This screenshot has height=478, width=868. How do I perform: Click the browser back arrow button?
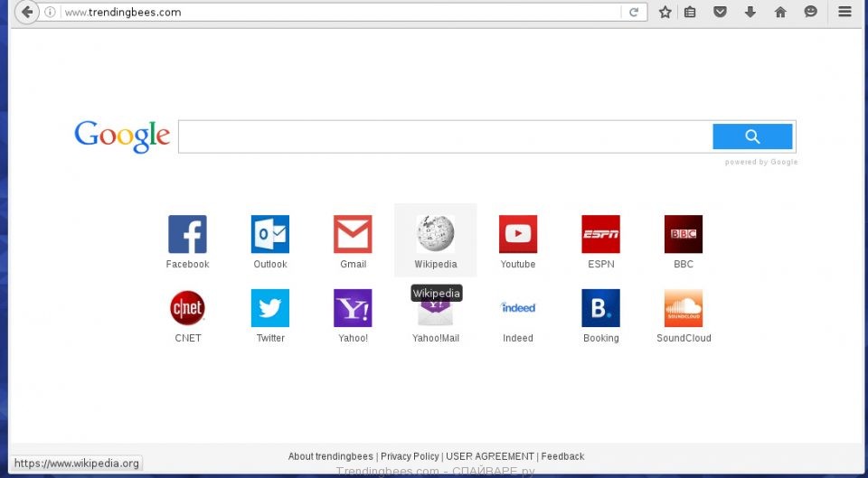click(26, 12)
